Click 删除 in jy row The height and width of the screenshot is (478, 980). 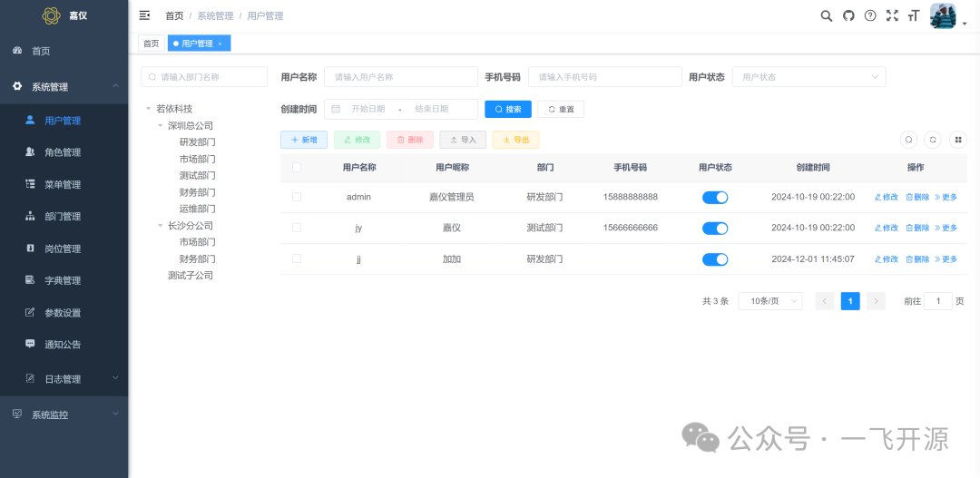pyautogui.click(x=917, y=228)
